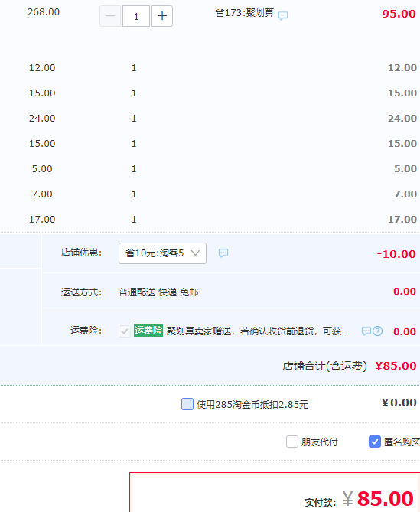Open the comment bubble icon beside 运费险 description
Screen dimensions: 420x512
[366, 331]
